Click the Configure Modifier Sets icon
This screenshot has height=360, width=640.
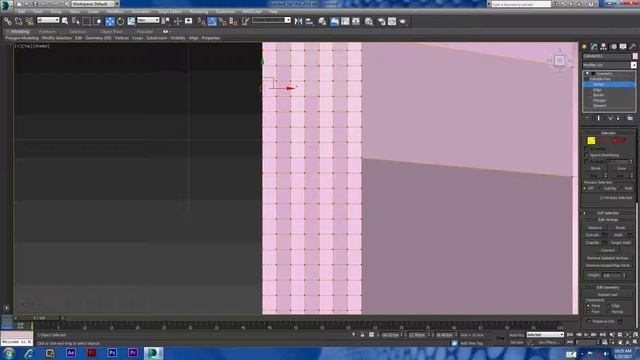point(630,118)
